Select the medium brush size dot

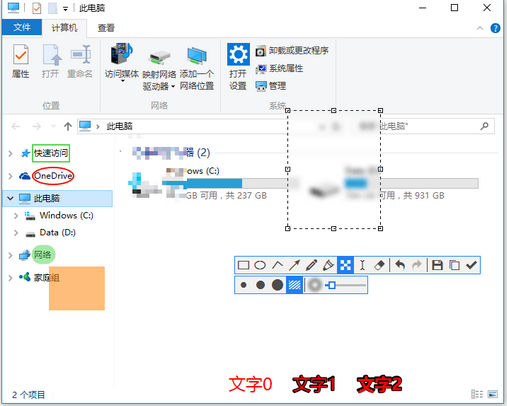coord(260,285)
